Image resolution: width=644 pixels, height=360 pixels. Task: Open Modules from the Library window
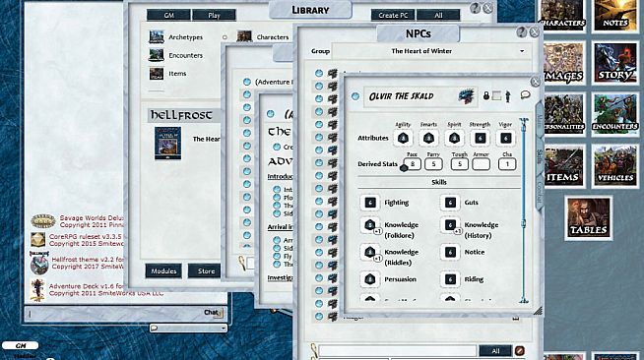point(163,271)
